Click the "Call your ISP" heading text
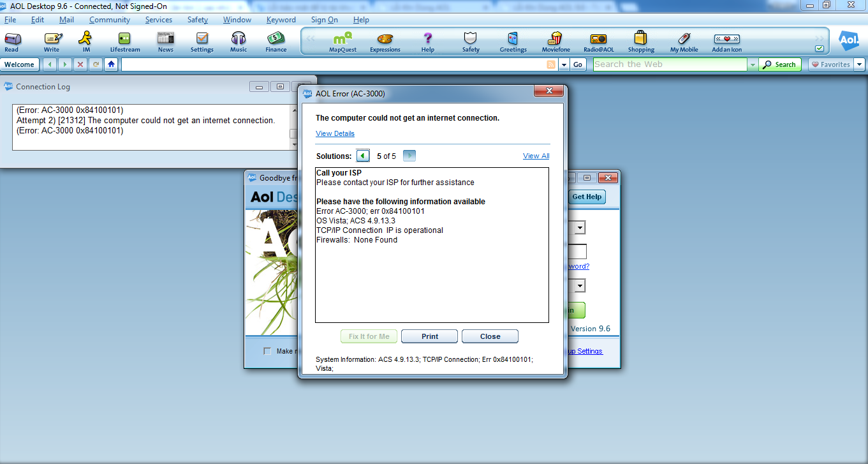 coord(339,173)
